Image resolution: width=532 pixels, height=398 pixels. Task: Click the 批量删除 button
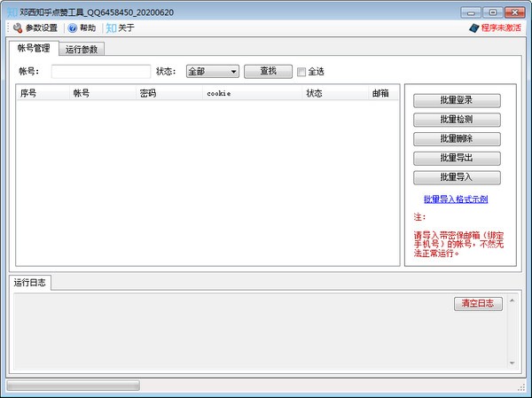[457, 139]
